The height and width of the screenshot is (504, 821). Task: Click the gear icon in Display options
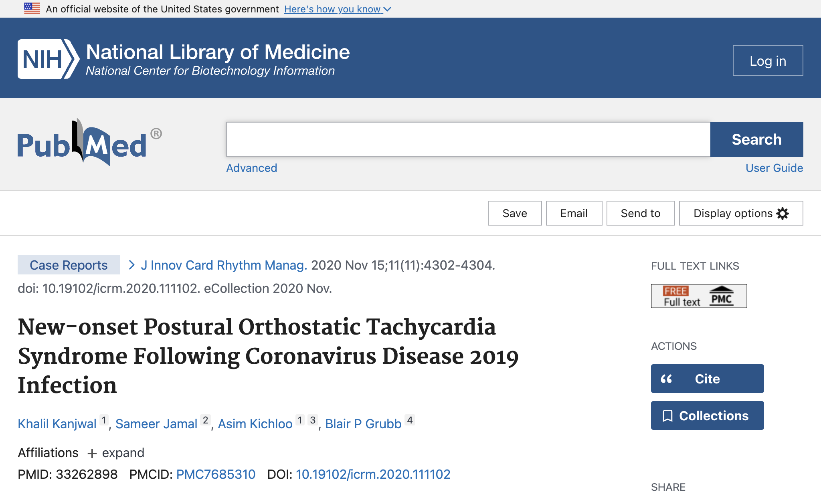click(783, 213)
